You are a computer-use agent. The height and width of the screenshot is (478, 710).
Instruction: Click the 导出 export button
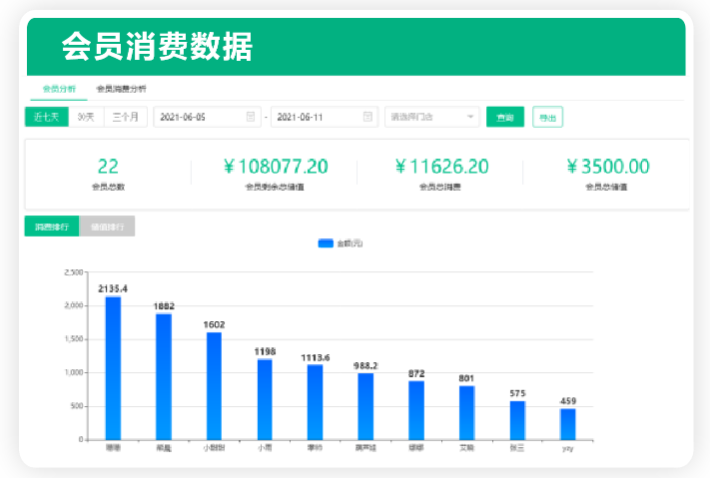(547, 117)
